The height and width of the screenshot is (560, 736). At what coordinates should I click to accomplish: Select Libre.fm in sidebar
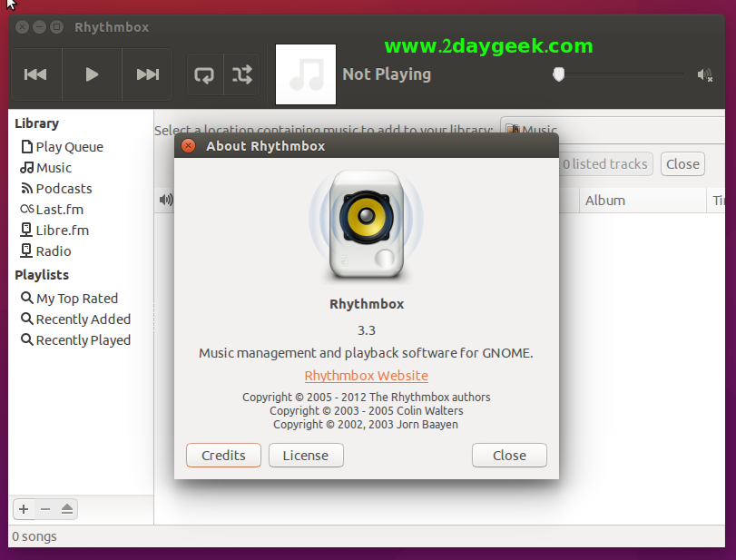pyautogui.click(x=54, y=231)
